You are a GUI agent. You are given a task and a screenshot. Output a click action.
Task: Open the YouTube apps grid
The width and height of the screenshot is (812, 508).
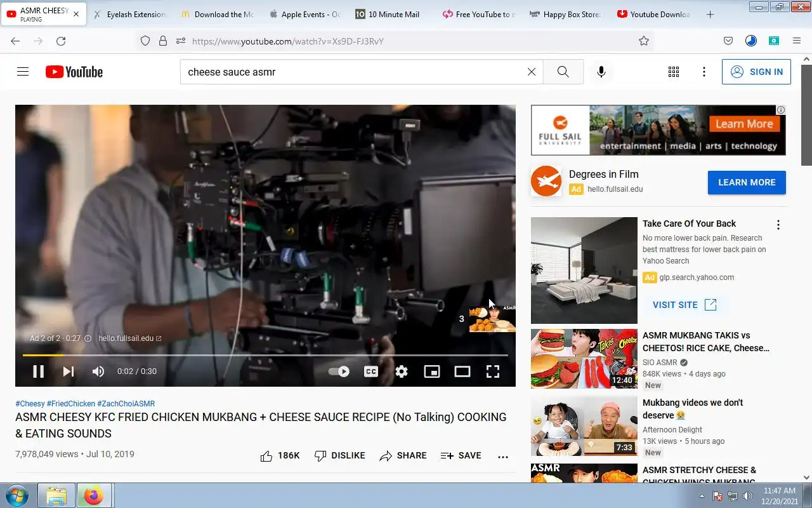pos(674,72)
